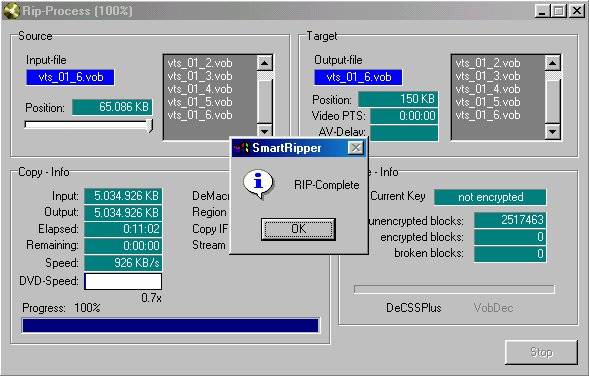Select vts_01_6.vob in Target list
The height and width of the screenshot is (376, 589).
pyautogui.click(x=488, y=115)
